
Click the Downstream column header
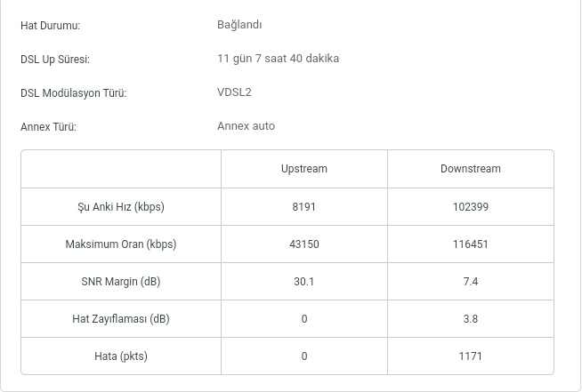pyautogui.click(x=470, y=169)
